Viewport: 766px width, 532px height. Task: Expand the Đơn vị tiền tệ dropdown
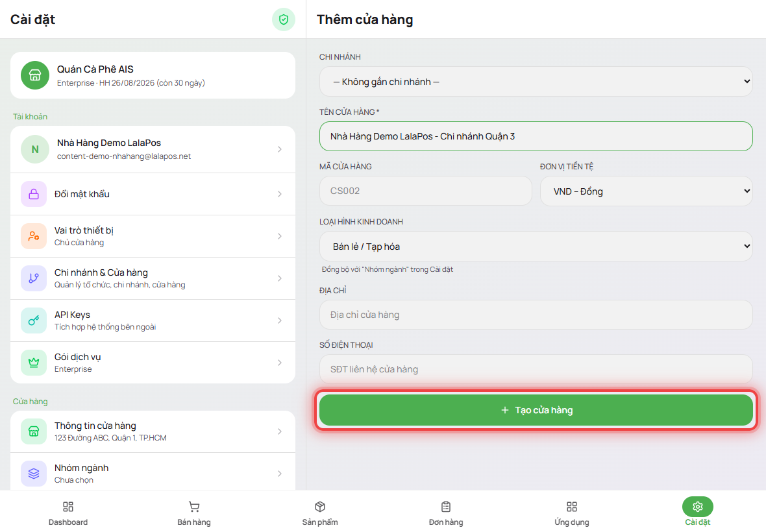click(x=647, y=191)
